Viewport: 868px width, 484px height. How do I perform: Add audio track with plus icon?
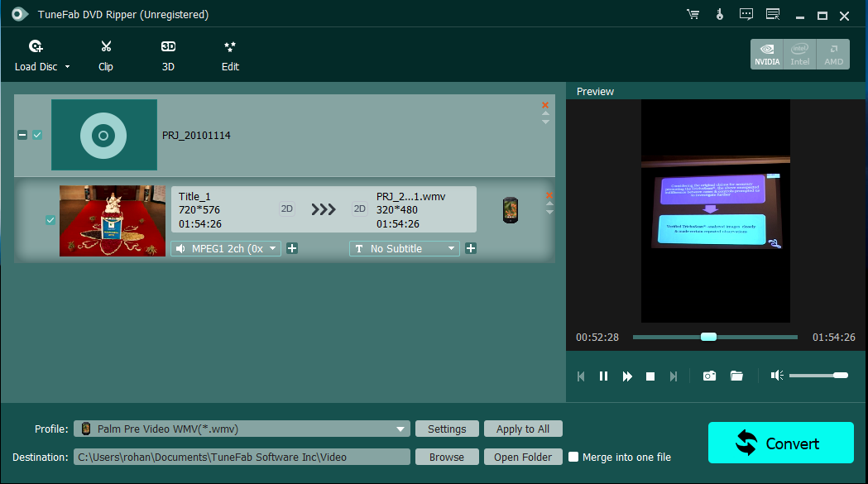pos(292,248)
